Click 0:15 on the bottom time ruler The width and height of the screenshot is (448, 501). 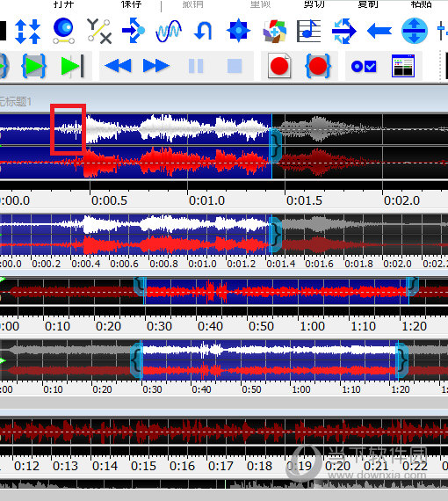(143, 466)
